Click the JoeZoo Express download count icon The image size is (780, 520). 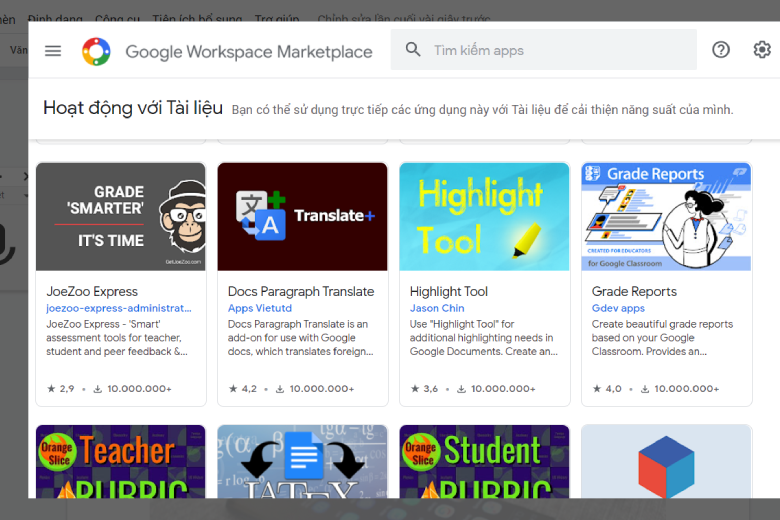point(98,389)
